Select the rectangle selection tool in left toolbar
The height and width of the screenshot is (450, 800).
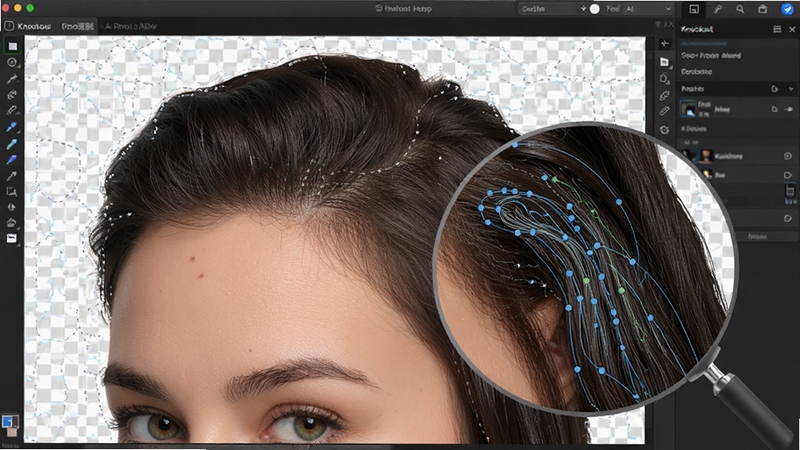click(x=12, y=46)
